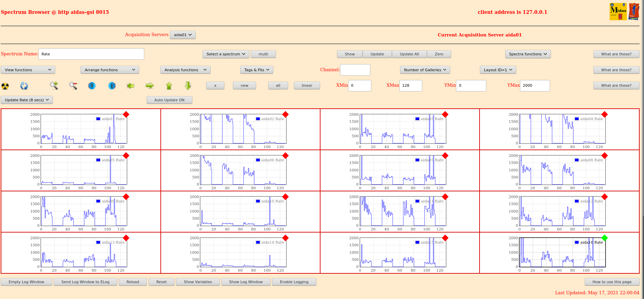Screen dimensions: 644x299
Task: Open the View functions menu
Action: 28,70
